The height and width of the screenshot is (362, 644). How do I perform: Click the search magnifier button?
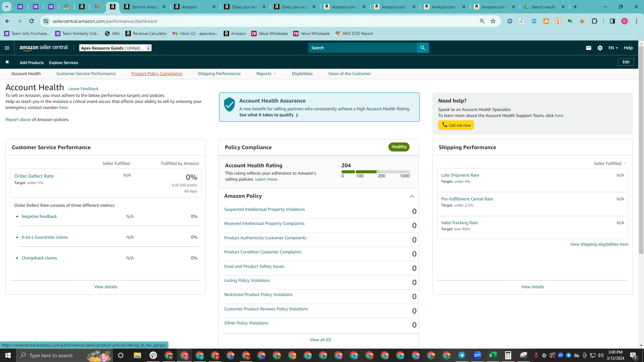tap(423, 48)
